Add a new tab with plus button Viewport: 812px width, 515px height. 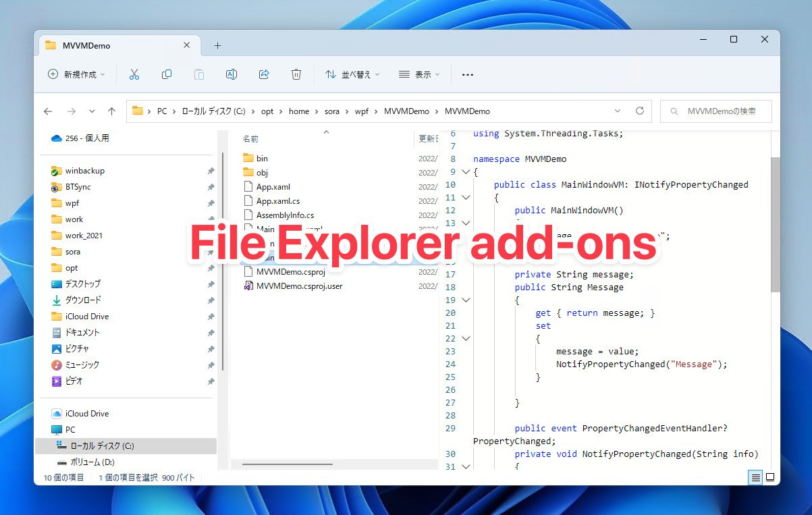pyautogui.click(x=217, y=46)
